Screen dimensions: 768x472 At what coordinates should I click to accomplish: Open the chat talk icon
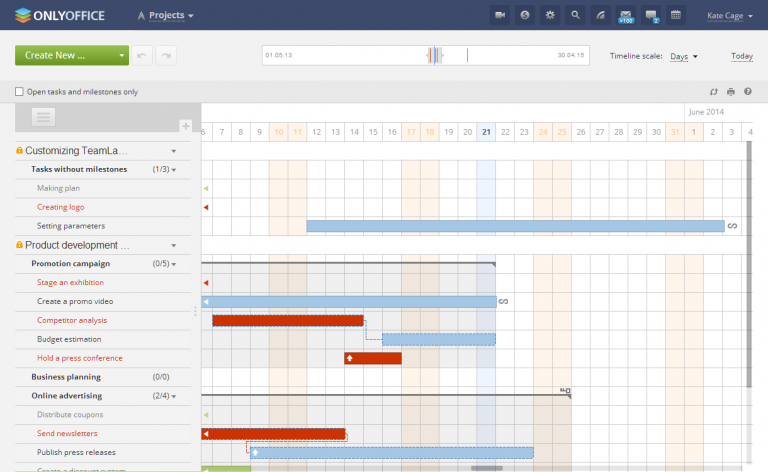651,15
